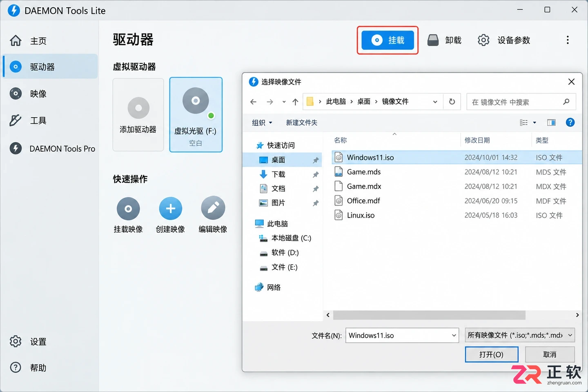Go to 主页 in sidebar
588x392 pixels.
point(50,41)
